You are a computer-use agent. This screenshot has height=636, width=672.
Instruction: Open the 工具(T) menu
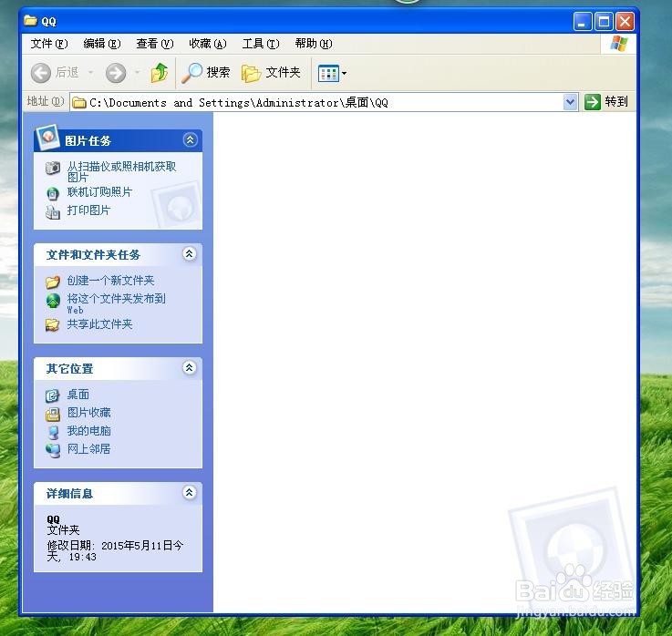[x=261, y=44]
